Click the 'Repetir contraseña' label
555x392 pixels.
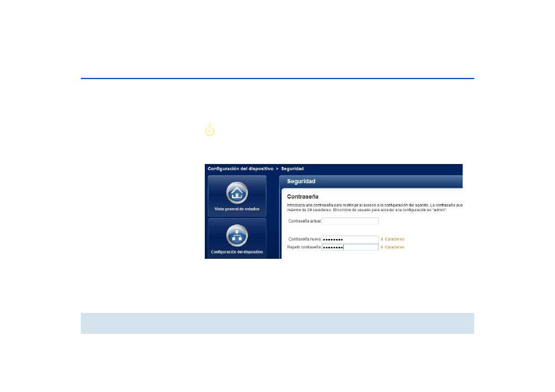304,247
